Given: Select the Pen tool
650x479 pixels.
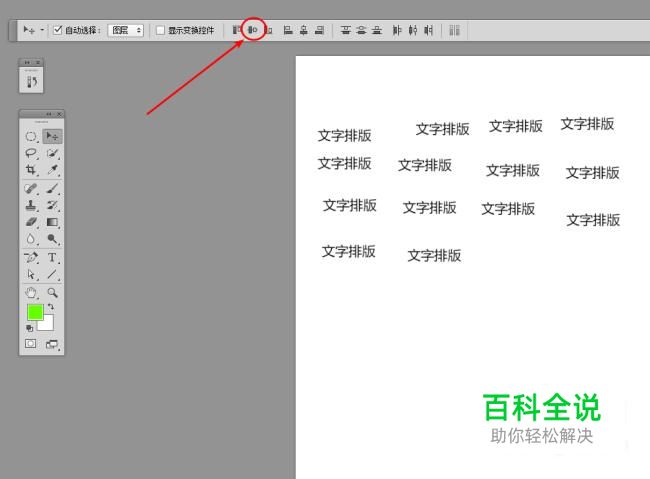Looking at the screenshot, I should pos(31,257).
